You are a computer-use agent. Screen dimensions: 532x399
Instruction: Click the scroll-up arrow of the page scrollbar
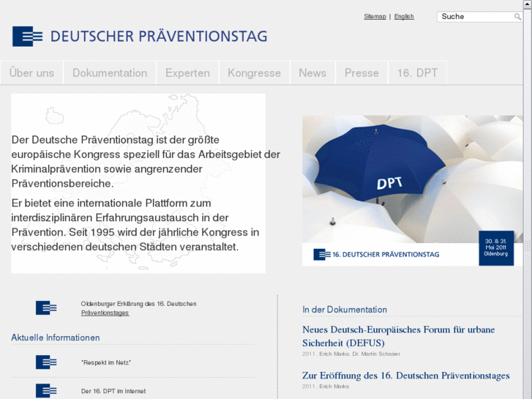[528, 3]
